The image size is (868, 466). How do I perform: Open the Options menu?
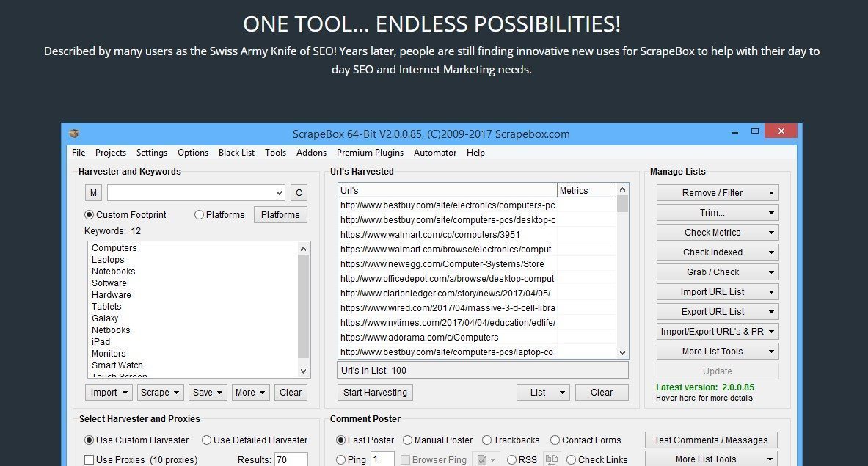193,153
